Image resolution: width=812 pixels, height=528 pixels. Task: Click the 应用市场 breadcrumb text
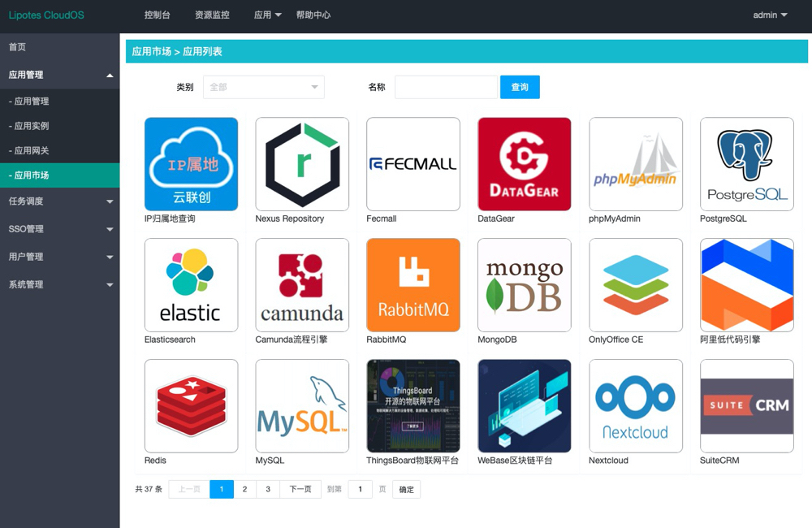pyautogui.click(x=151, y=51)
